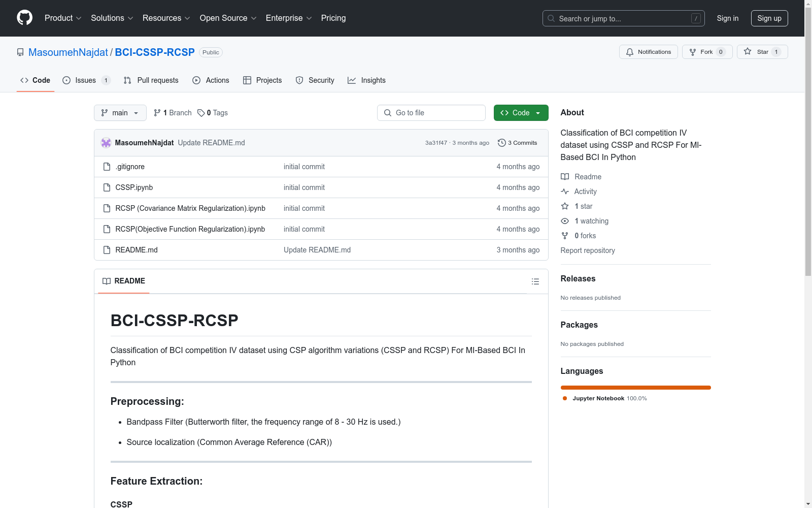Switch to the Insights tab
812x508 pixels.
coord(366,80)
